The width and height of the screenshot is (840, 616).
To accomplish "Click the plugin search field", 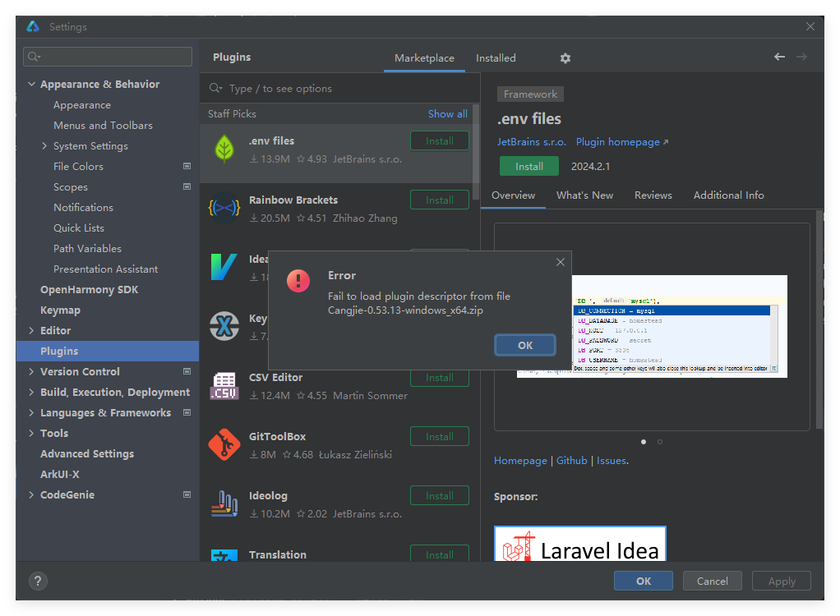I will [339, 89].
